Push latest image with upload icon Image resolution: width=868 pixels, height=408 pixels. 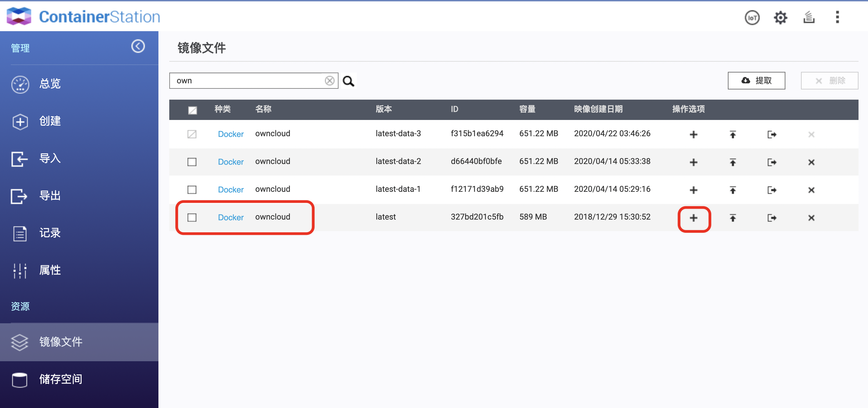point(733,218)
